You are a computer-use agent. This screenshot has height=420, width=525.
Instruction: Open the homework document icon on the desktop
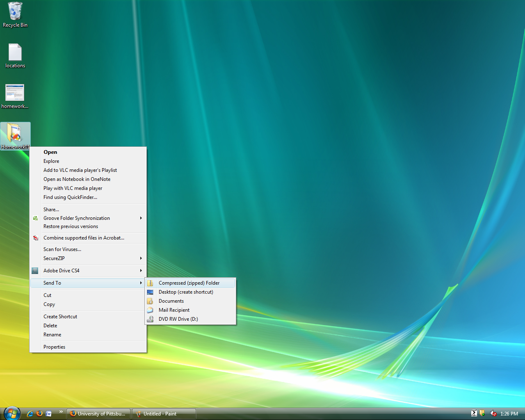click(x=15, y=92)
